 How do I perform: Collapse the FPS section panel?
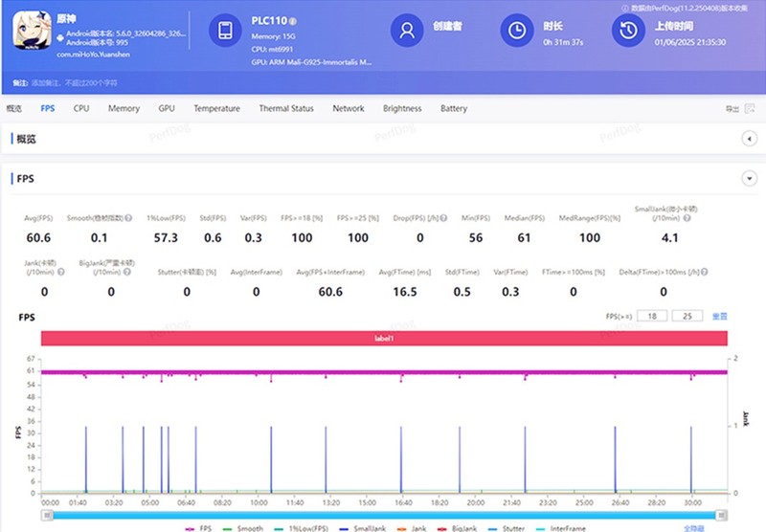click(750, 179)
